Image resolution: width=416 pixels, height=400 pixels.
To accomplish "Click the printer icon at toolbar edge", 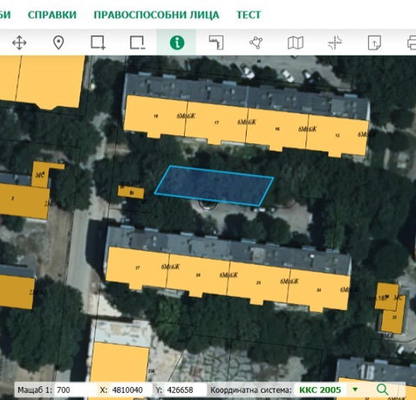I will [412, 43].
